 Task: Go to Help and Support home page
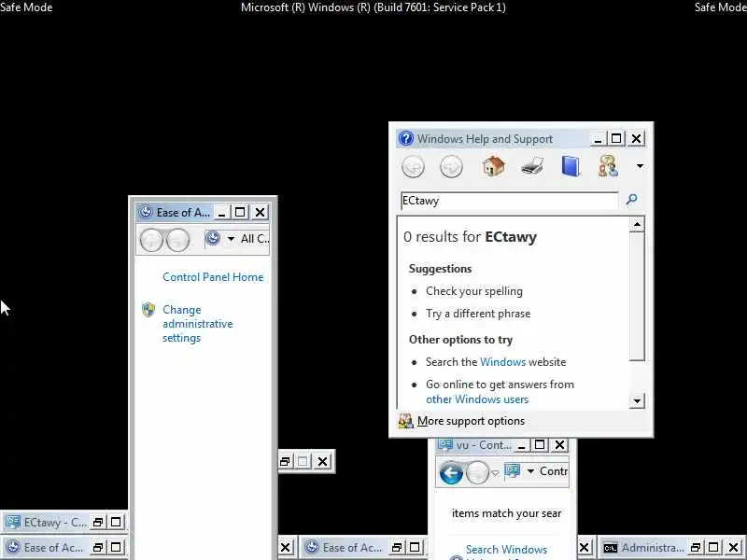[494, 166]
